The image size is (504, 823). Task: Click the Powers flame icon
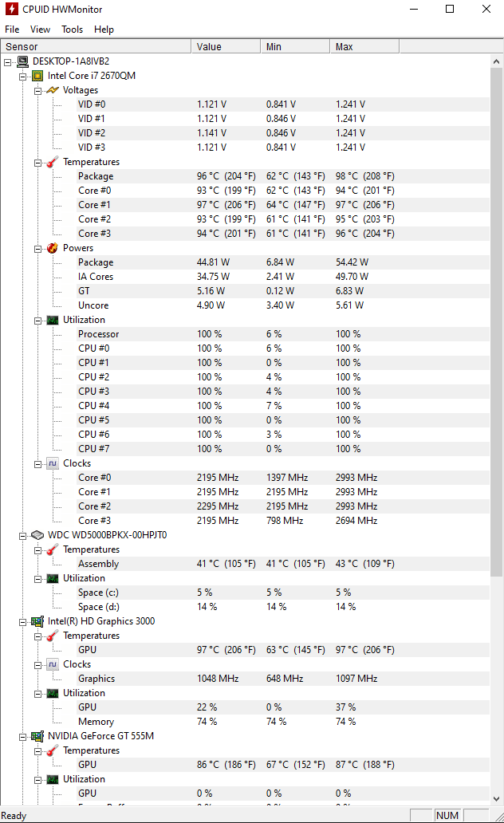pos(52,248)
